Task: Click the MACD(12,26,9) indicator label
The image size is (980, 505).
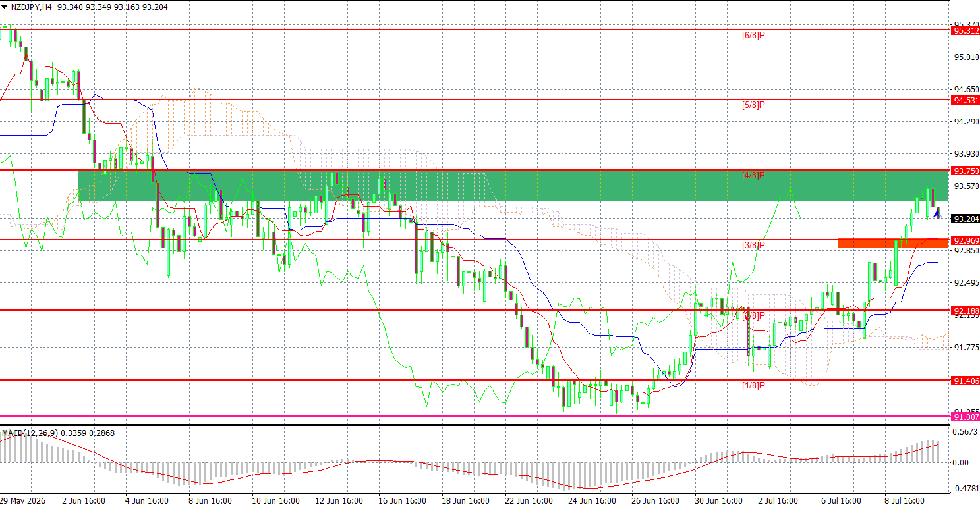Action: (x=30, y=433)
